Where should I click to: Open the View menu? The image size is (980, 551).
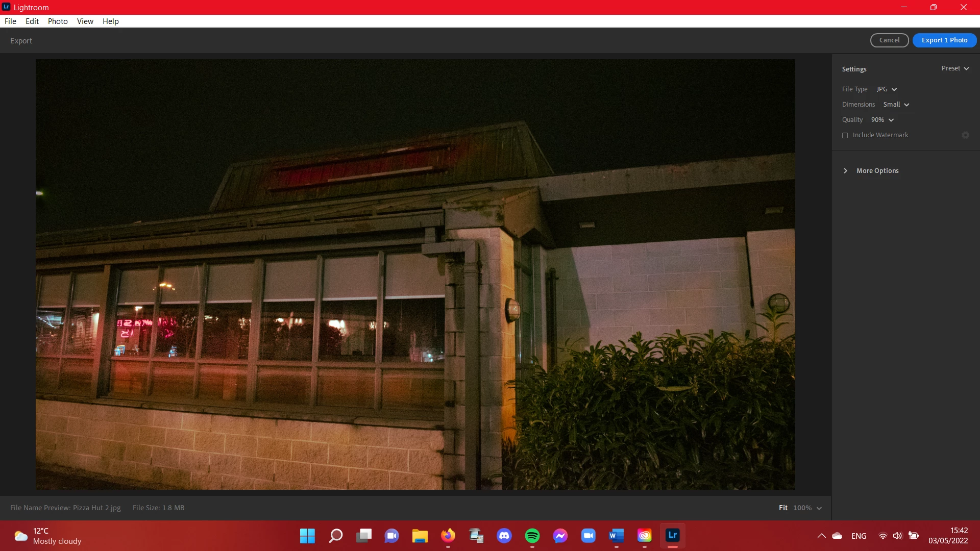coord(85,21)
